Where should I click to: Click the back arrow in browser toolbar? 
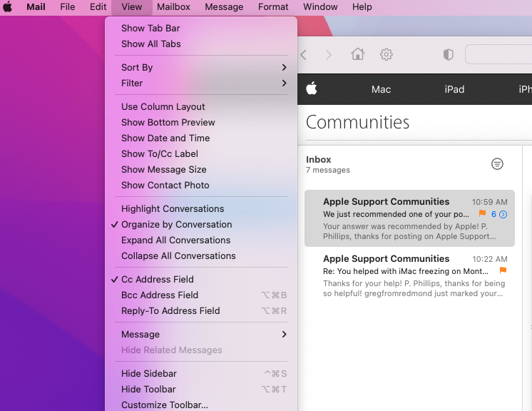[304, 55]
